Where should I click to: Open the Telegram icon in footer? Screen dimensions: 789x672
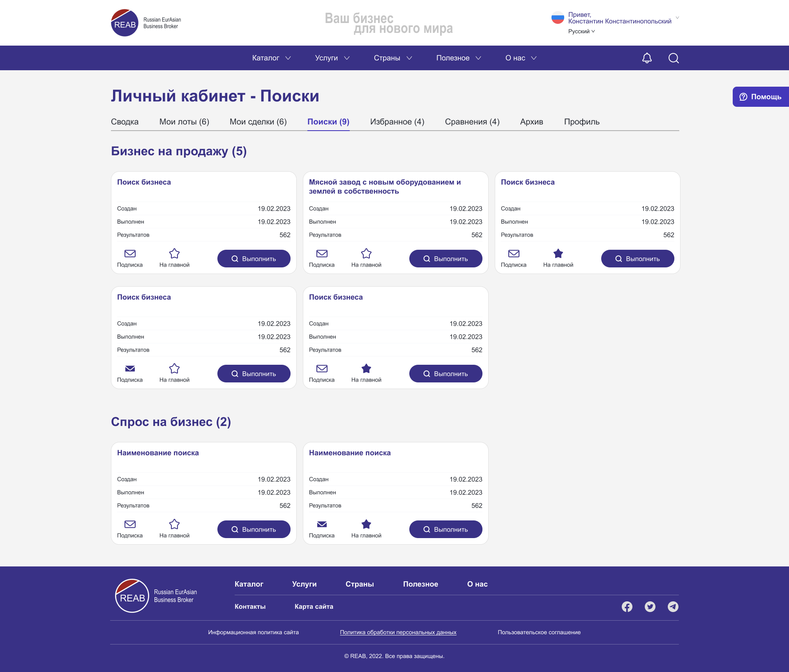(673, 607)
